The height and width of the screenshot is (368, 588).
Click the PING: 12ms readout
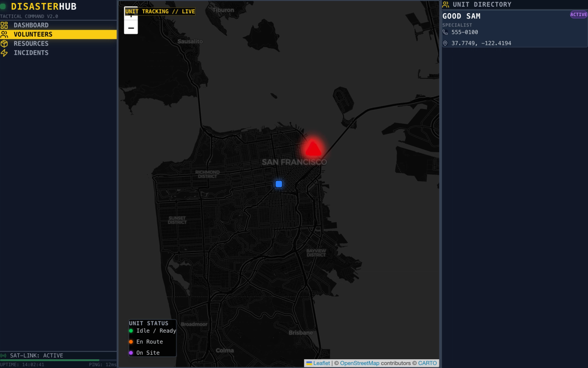[x=103, y=365]
